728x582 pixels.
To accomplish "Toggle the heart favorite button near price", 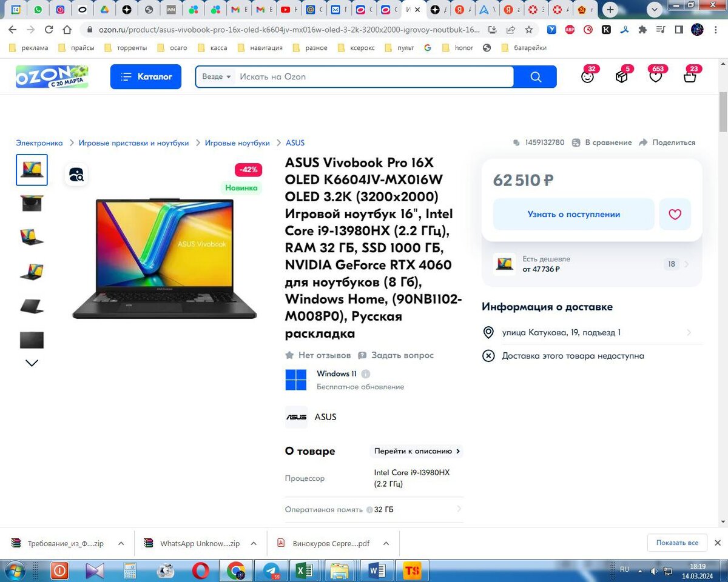I will pyautogui.click(x=675, y=214).
